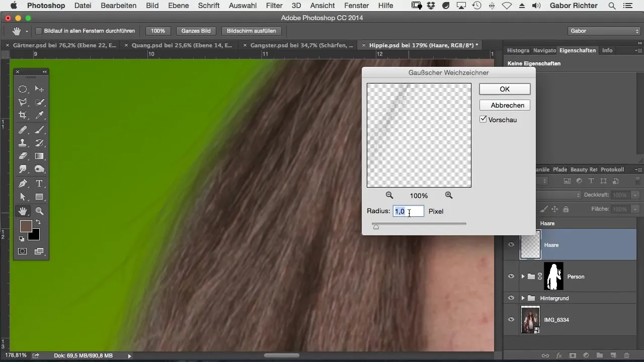Click Abbrechen to cancel blur
This screenshot has width=644, height=362.
point(505,105)
